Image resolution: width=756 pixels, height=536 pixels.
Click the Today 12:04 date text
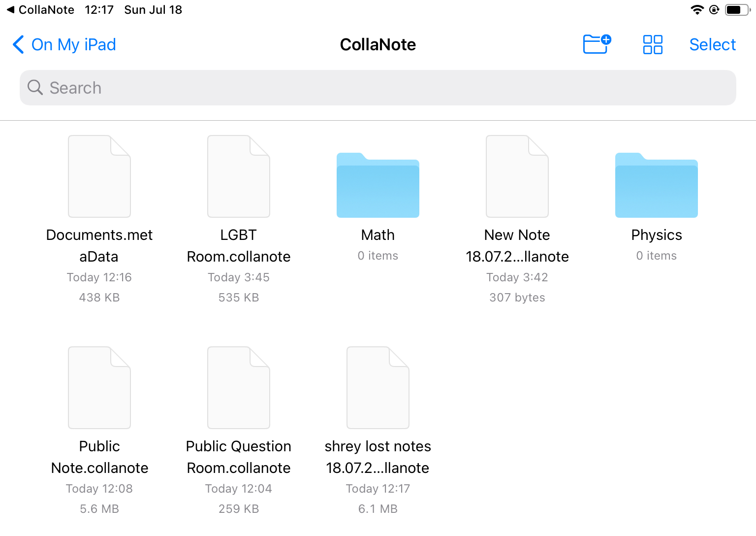pos(239,489)
